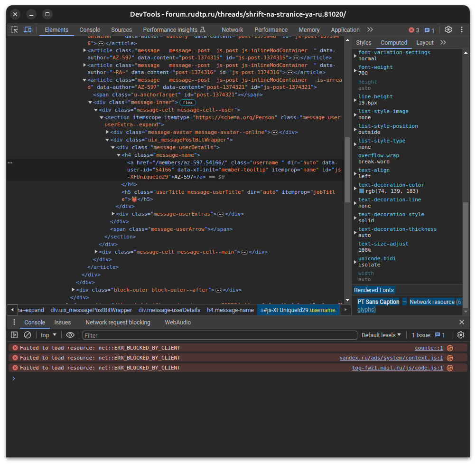Screen dimensions: 476x465
Task: Click network icon beside mail.ru error
Action: [x=450, y=368]
